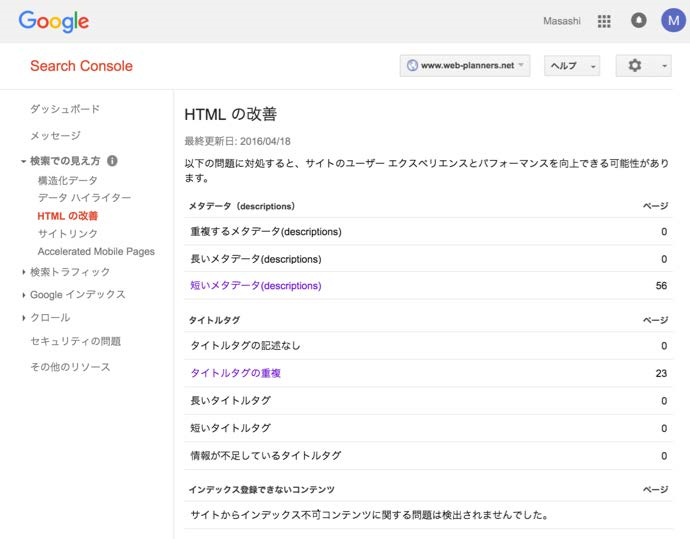Go to ダッシュボード in sidebar
Image resolution: width=690 pixels, height=539 pixels.
(65, 109)
